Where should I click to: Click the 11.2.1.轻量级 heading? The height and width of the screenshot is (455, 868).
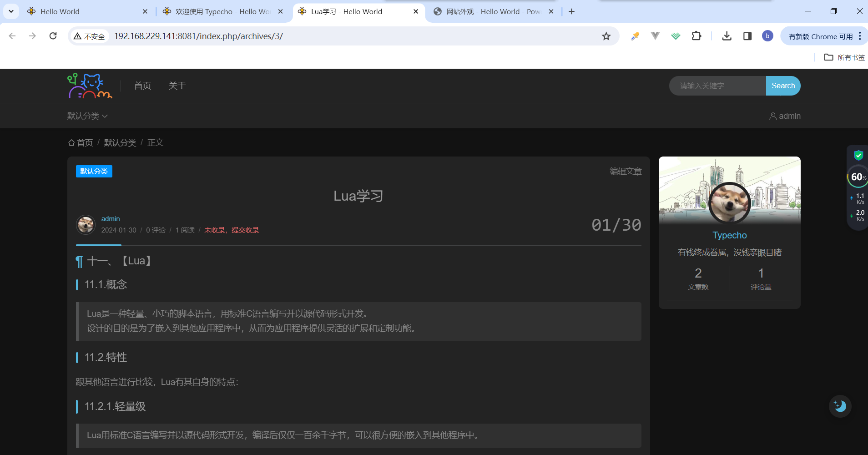(x=115, y=406)
